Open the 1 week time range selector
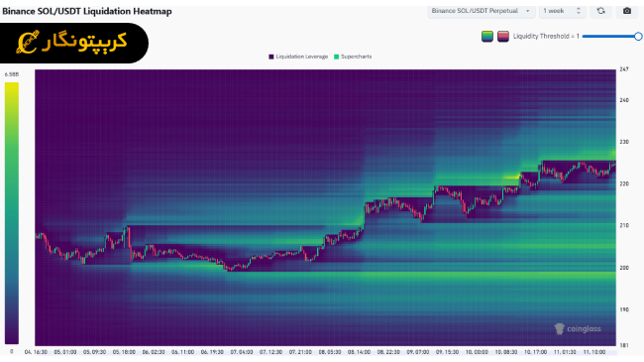This screenshot has width=644, height=362. [x=563, y=11]
